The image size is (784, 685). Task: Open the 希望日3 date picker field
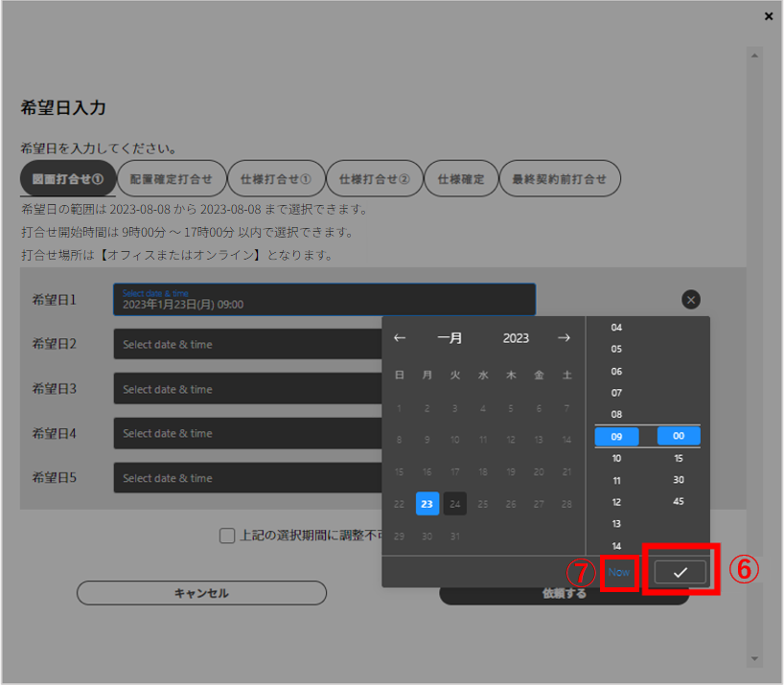coord(247,389)
